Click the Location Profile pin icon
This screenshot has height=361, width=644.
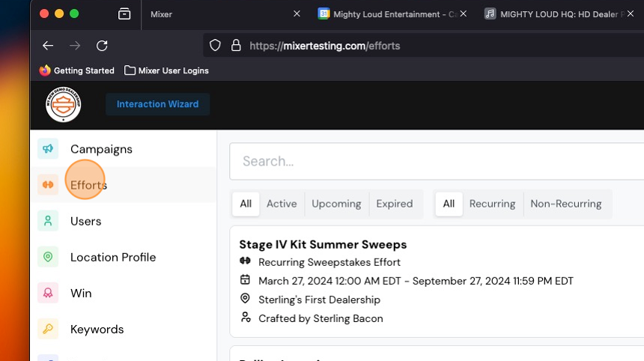[x=48, y=257]
